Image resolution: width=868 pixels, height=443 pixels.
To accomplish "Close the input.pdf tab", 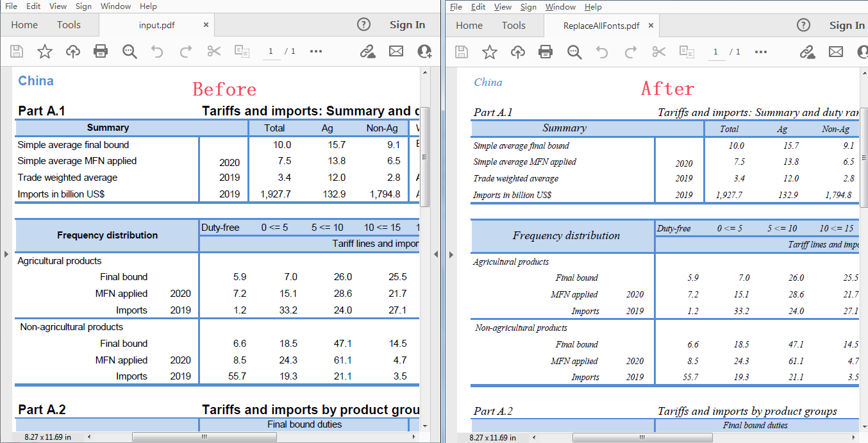I will pyautogui.click(x=206, y=25).
